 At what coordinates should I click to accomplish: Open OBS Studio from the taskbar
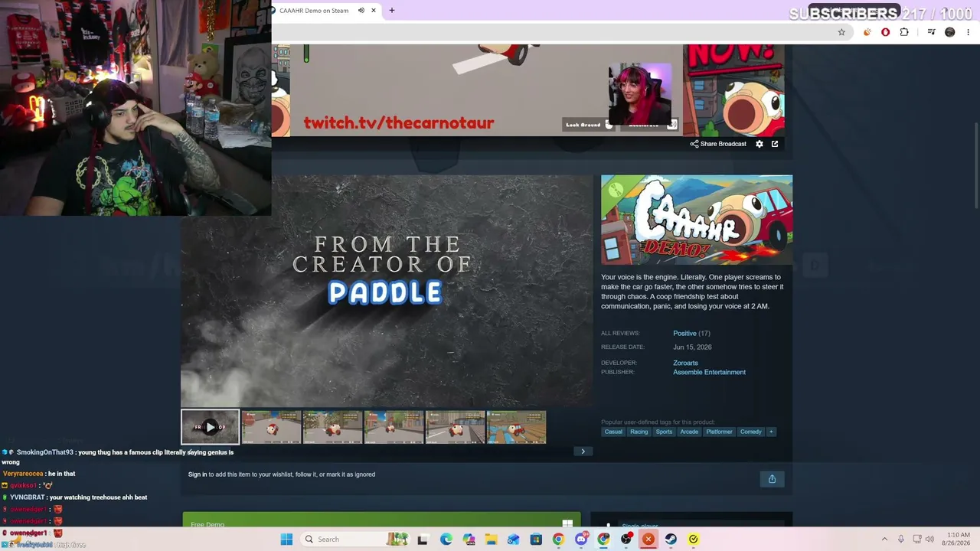point(626,540)
